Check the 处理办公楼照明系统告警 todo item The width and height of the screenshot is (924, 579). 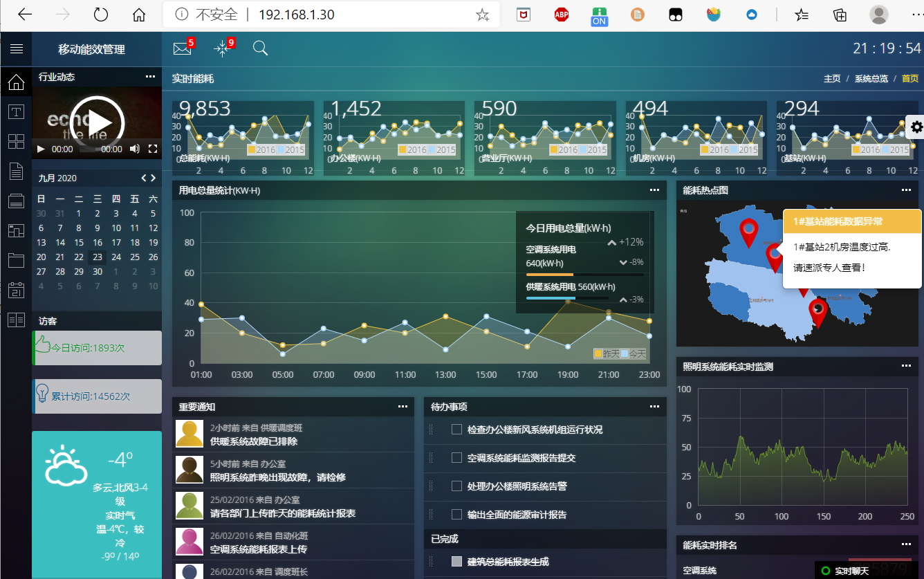456,486
